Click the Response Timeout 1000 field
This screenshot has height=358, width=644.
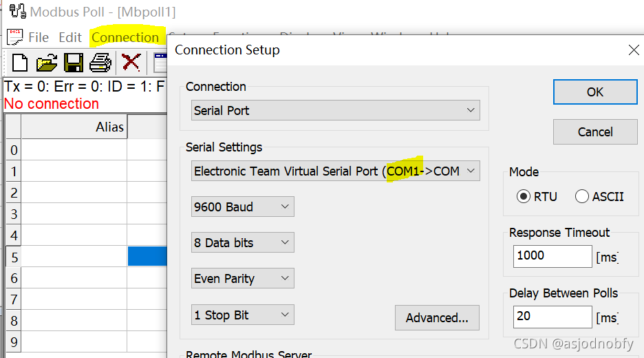click(x=552, y=257)
